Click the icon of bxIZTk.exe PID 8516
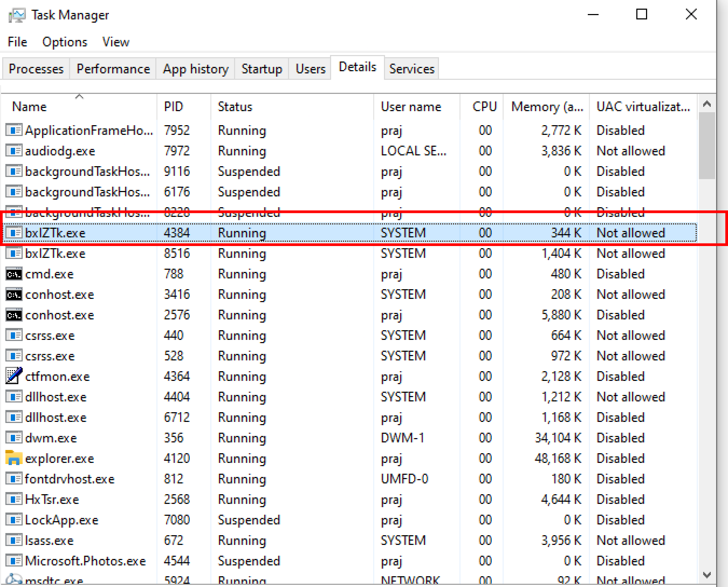Viewport: 728px width, 587px height. [14, 253]
